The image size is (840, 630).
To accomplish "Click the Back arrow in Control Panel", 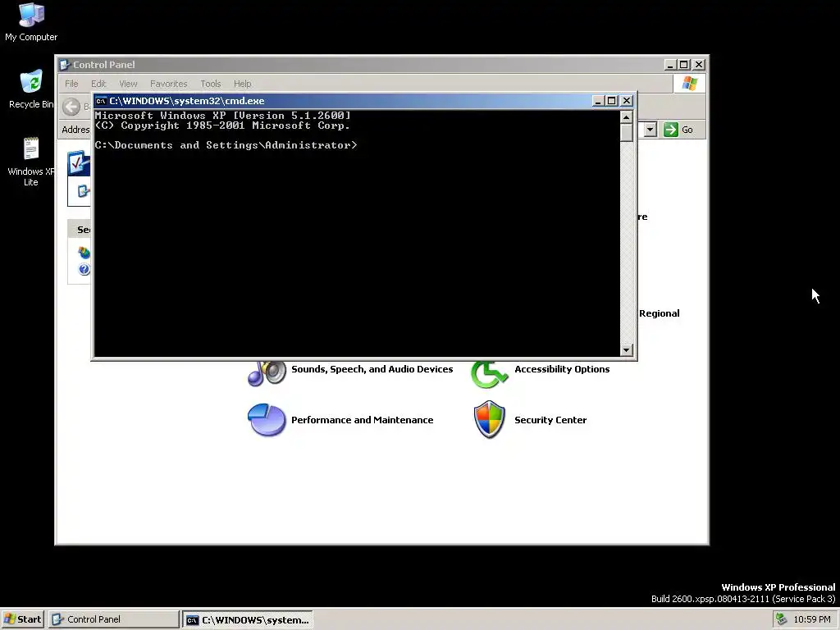I will click(71, 107).
